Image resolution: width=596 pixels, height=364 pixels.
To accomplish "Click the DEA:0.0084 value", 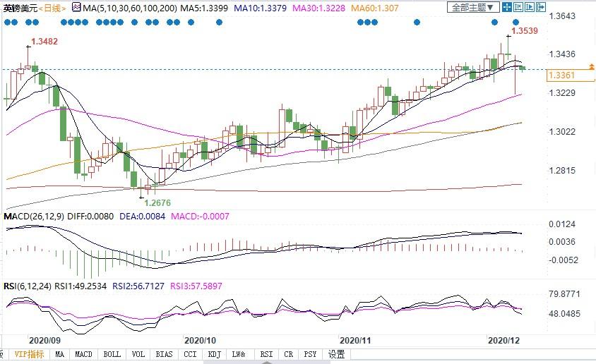I will click(x=142, y=217).
